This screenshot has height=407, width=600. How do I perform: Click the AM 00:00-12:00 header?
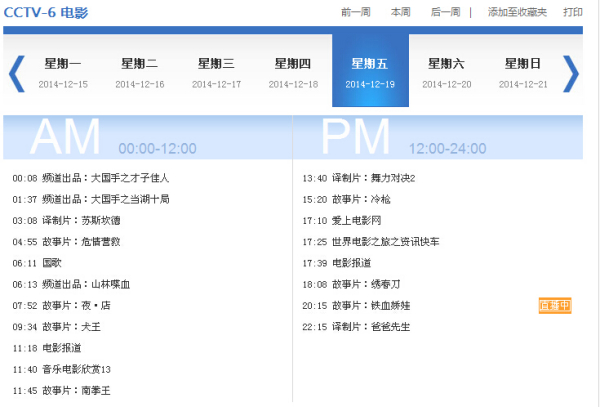click(148, 137)
